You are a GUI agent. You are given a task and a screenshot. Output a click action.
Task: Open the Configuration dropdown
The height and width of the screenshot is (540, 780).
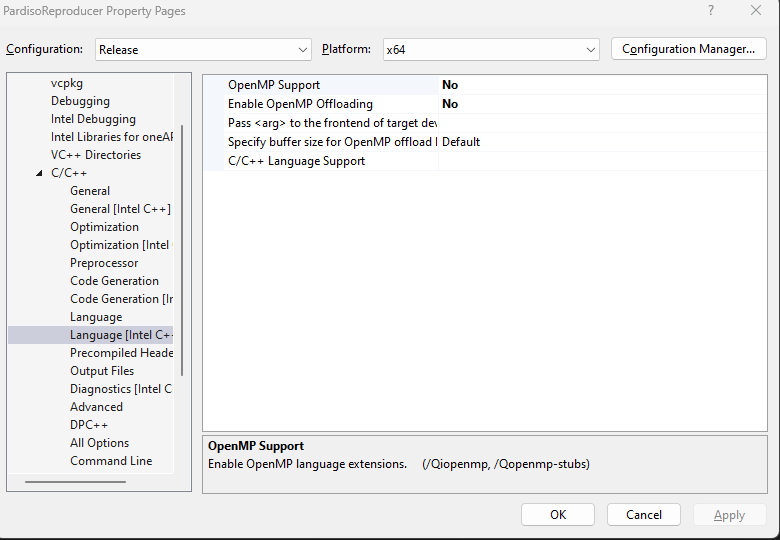(x=204, y=49)
